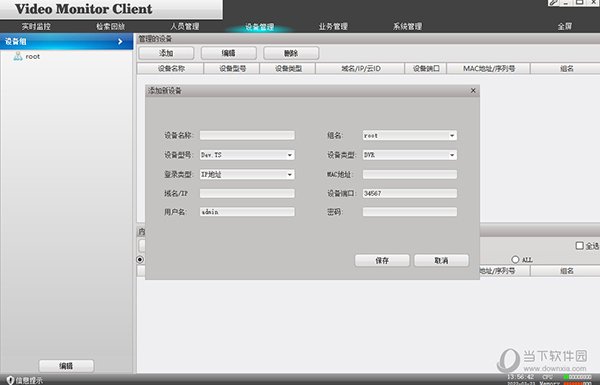Click the 删除 button

[x=291, y=53]
